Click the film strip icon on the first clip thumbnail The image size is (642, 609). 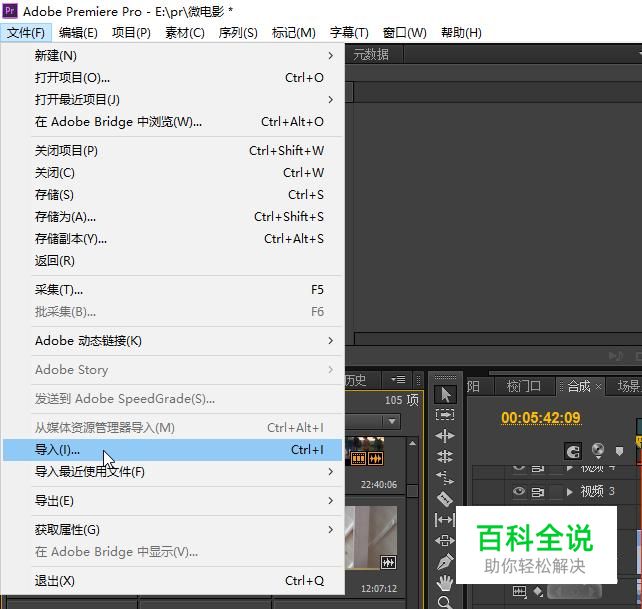click(x=358, y=459)
